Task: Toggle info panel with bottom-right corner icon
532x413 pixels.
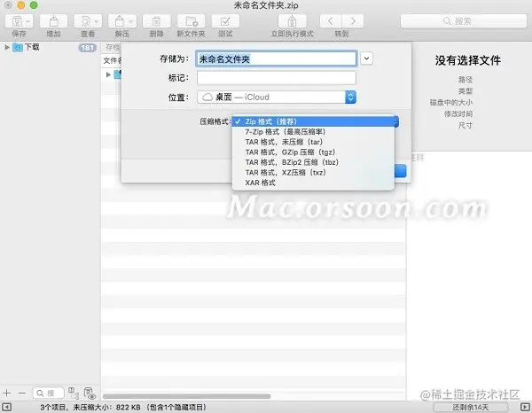Action: (x=525, y=407)
